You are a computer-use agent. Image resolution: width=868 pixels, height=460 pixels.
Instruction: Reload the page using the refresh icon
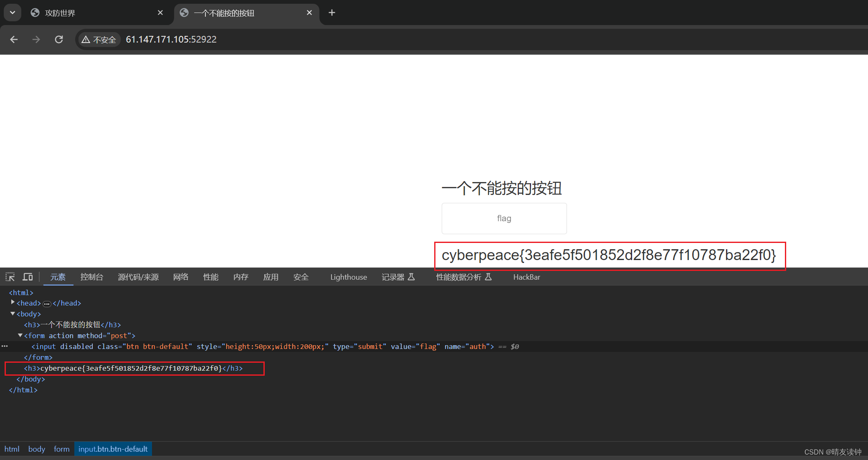coord(59,39)
